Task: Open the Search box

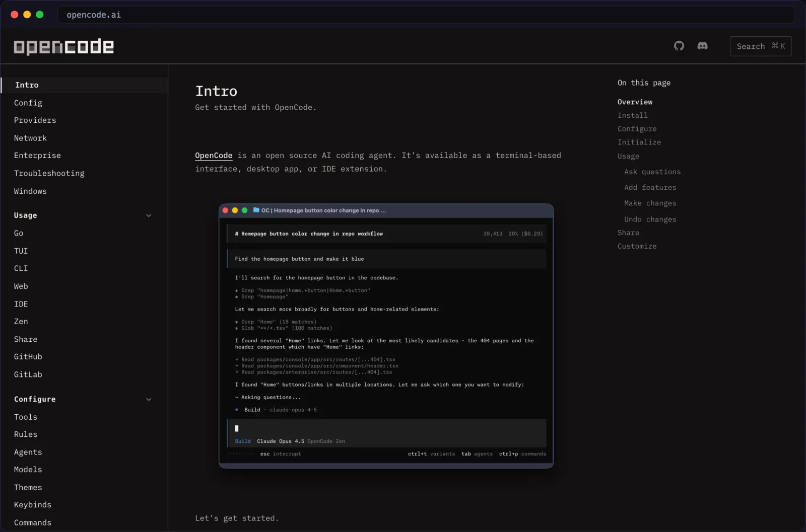Action: [x=761, y=46]
